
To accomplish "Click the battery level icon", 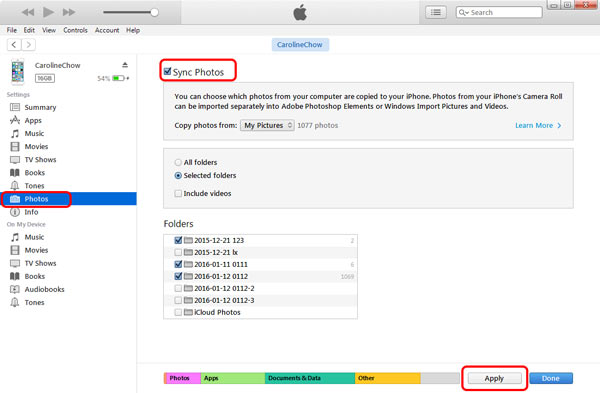I will click(119, 78).
